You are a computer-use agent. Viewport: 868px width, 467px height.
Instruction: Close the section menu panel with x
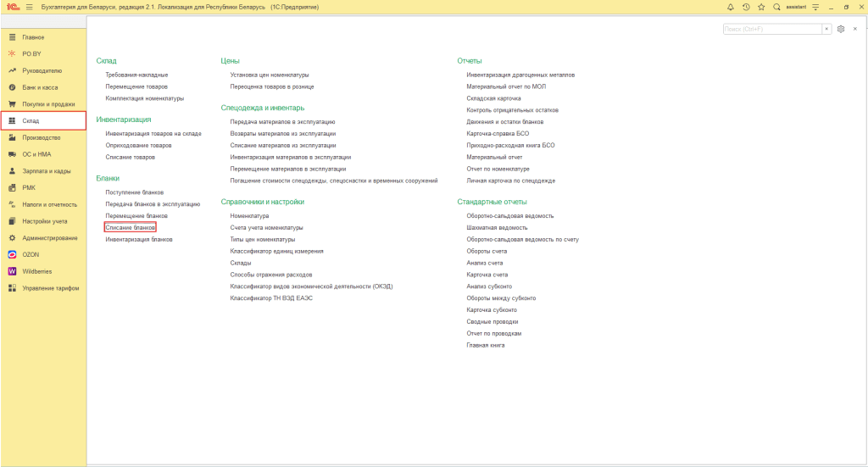click(x=855, y=29)
